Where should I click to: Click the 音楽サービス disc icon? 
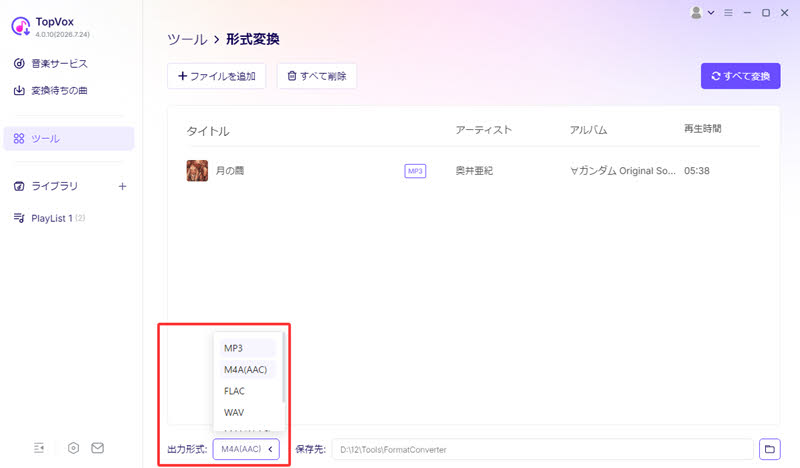pos(19,63)
